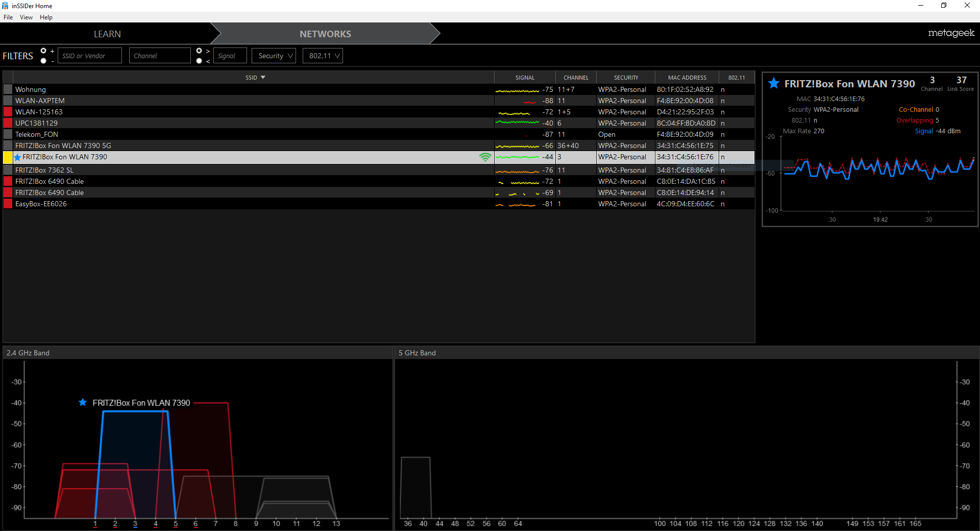Select the FRITZ!Box 7362 SL row

tap(379, 170)
